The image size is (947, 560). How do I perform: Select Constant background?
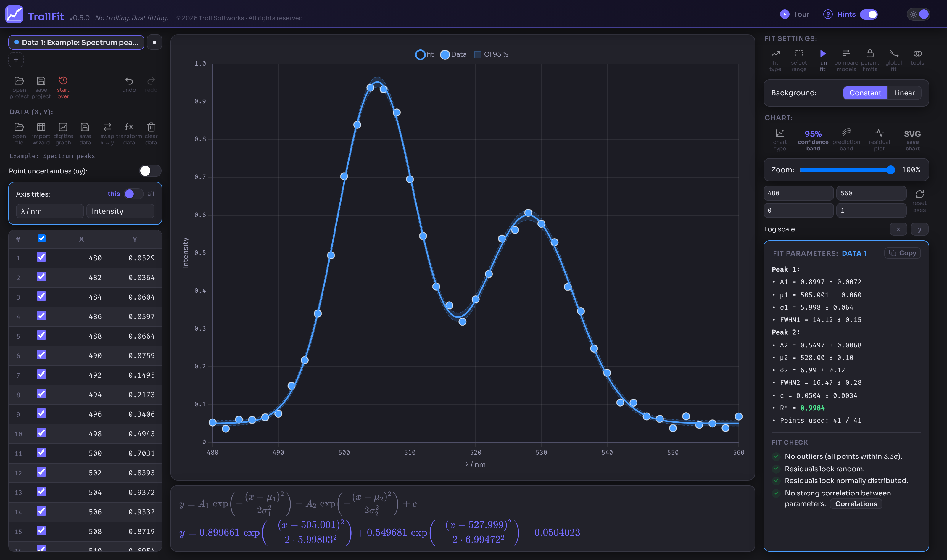[865, 93]
